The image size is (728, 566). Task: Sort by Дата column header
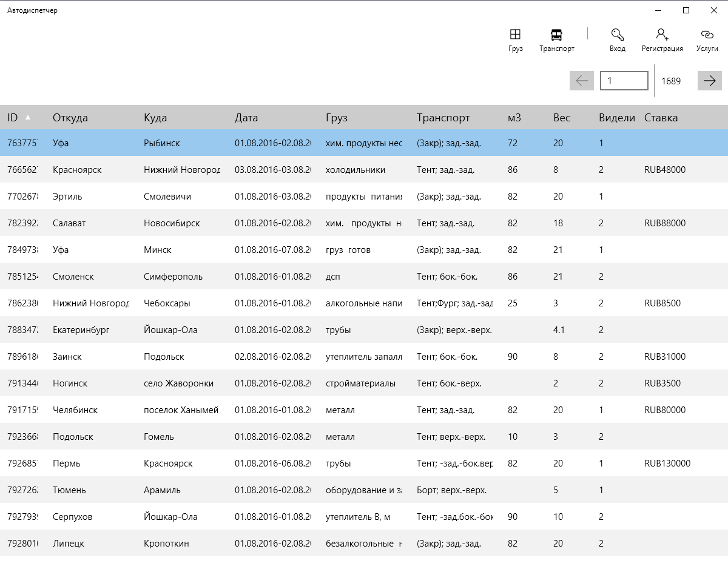point(246,118)
